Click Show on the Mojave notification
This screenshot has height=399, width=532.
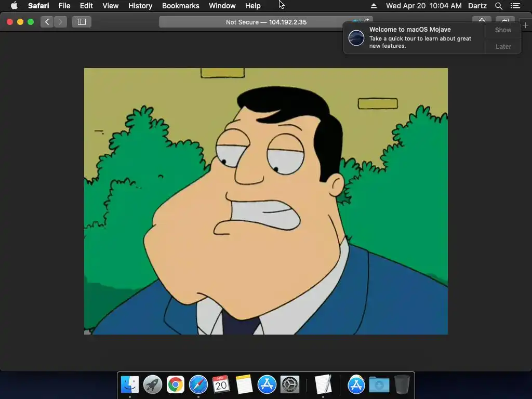click(x=503, y=30)
